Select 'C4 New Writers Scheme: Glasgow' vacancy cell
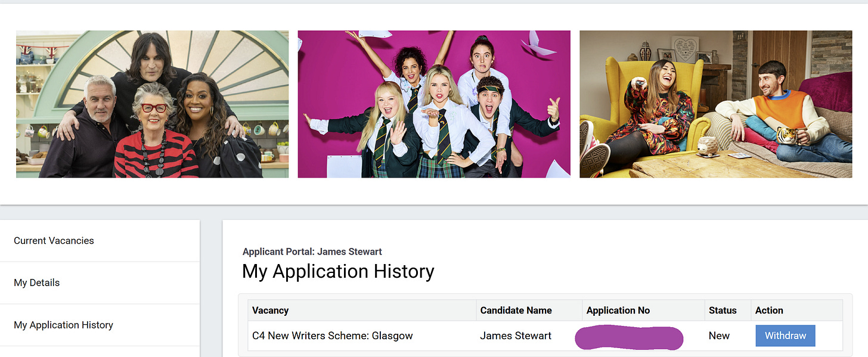 pyautogui.click(x=362, y=336)
